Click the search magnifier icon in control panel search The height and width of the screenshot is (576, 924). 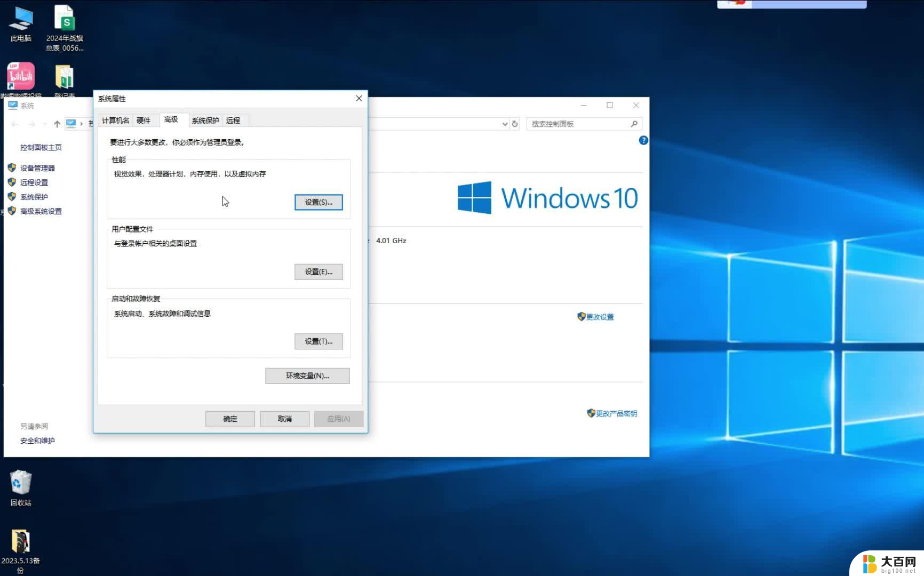[634, 124]
